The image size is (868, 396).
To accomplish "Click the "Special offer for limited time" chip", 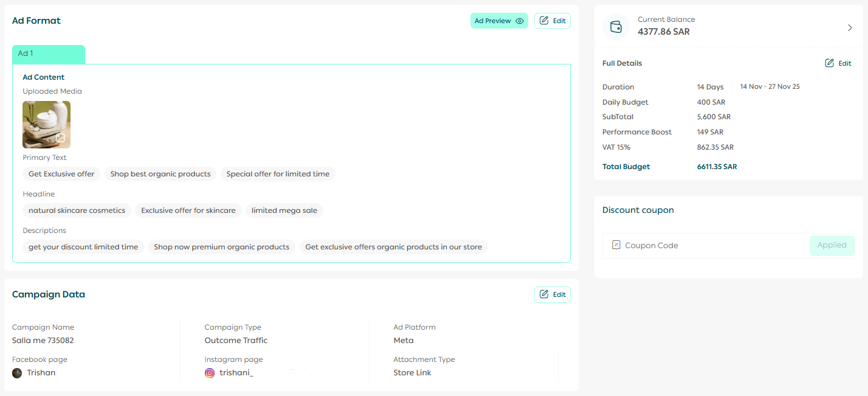I will [x=278, y=174].
